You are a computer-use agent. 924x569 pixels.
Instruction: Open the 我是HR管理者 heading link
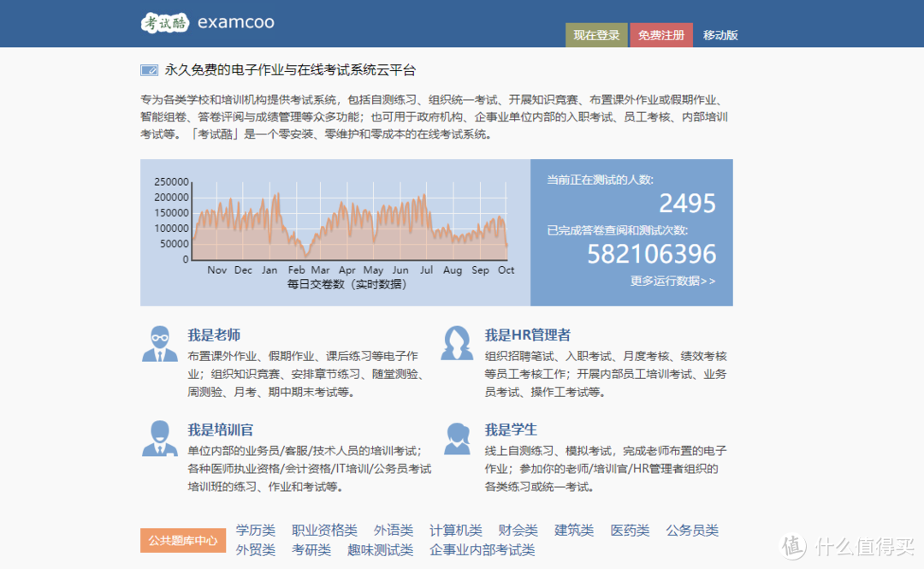[527, 335]
